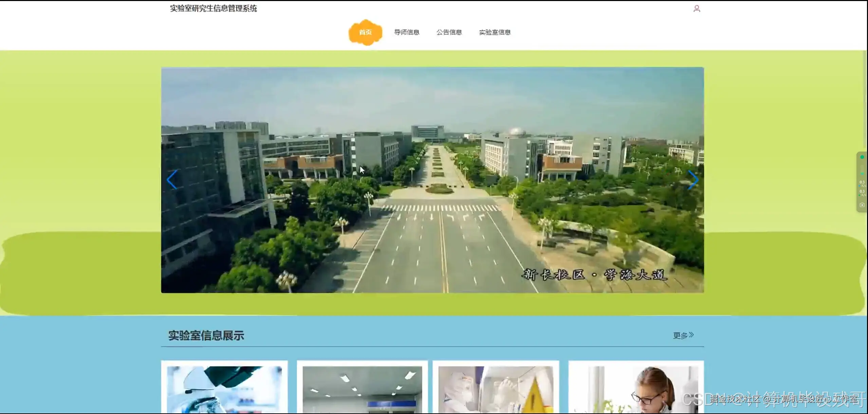868x414 pixels.
Task: Click double-chevron beside 更多
Action: point(691,335)
